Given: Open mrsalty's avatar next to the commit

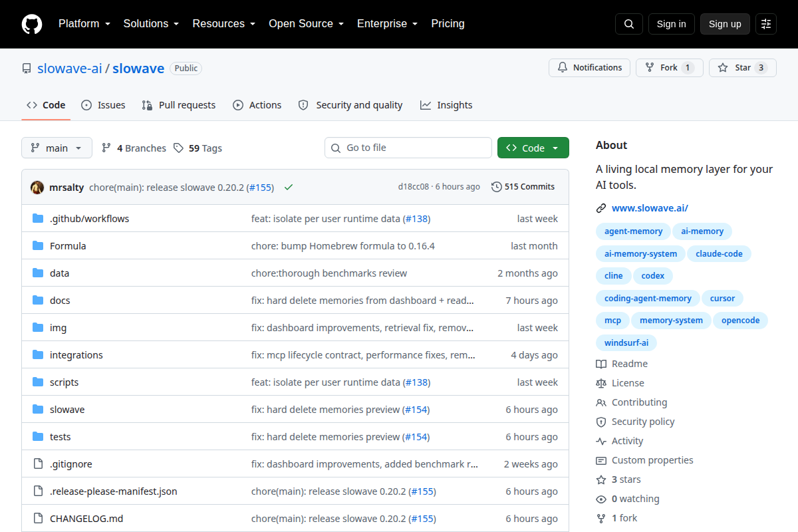Looking at the screenshot, I should (x=37, y=188).
